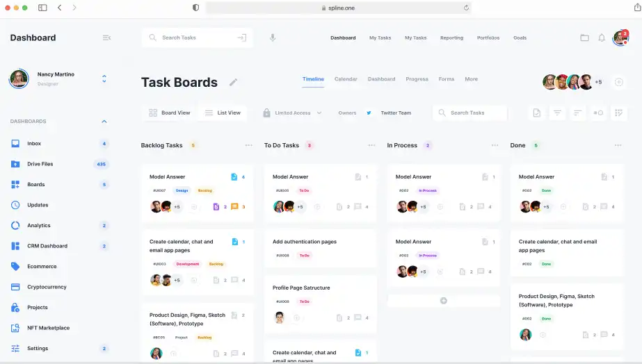Collapse the sidebar using menu toggle icon
Screen dimensions: 642x364
click(x=106, y=38)
